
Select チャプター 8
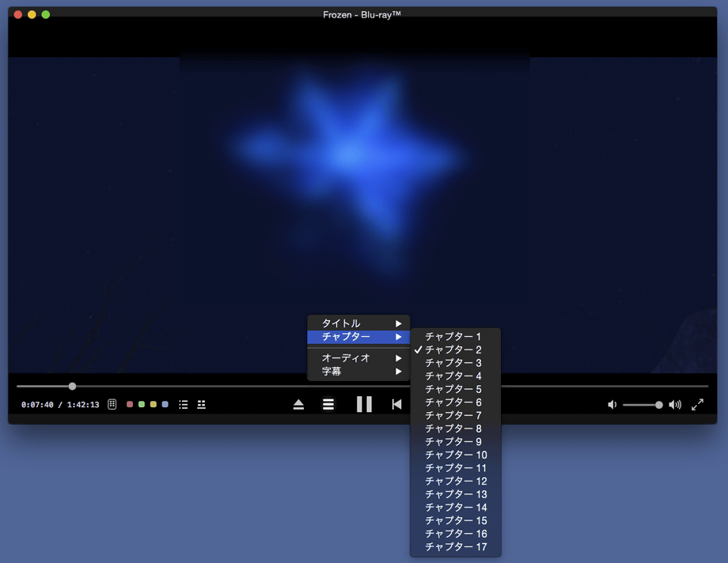coord(456,429)
